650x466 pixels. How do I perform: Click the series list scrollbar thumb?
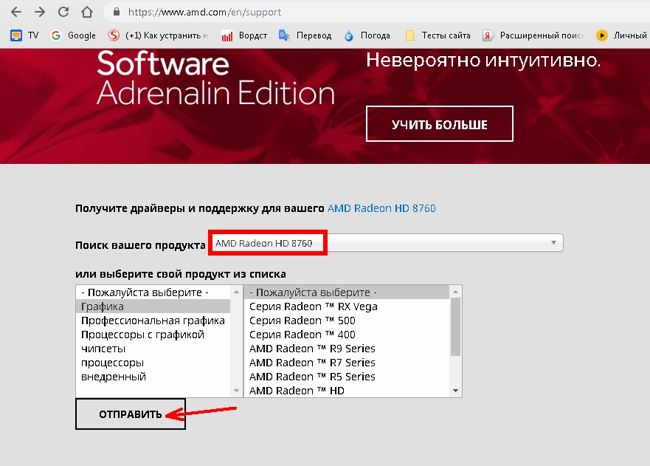(456, 327)
